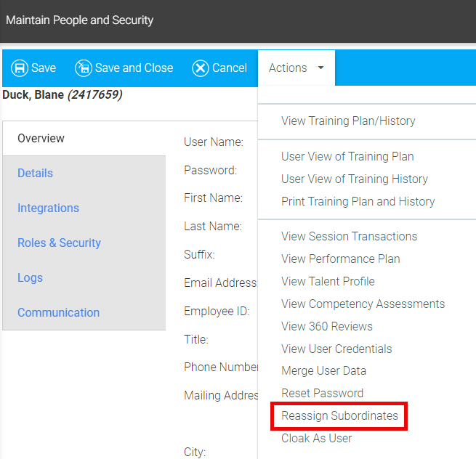
Task: Collapse the Actions dropdown menu
Action: pos(297,68)
